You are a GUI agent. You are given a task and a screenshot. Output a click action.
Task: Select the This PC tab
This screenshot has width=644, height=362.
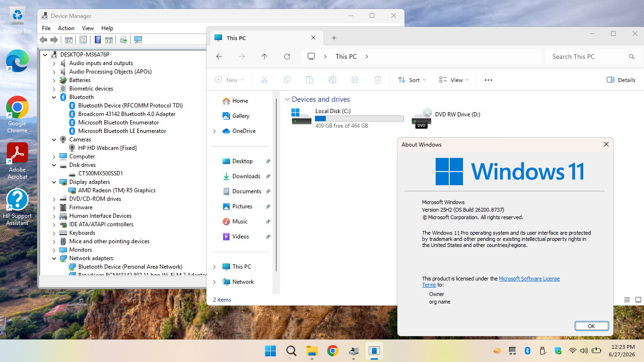click(266, 38)
